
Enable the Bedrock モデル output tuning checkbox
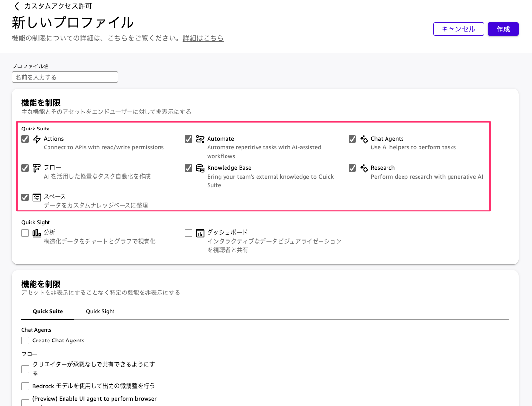tap(25, 386)
